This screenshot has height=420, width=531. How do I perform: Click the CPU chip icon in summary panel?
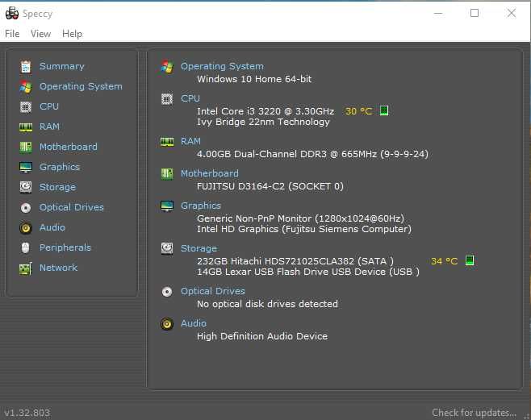coord(167,99)
